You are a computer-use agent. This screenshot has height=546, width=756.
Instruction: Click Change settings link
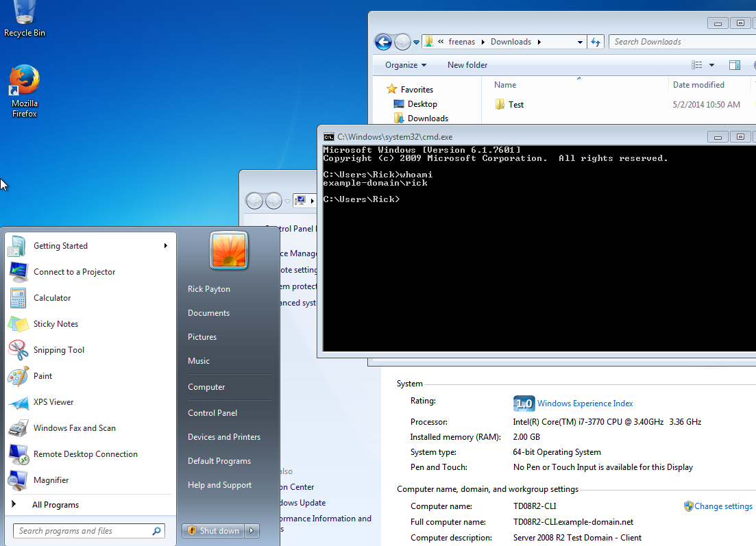[723, 506]
